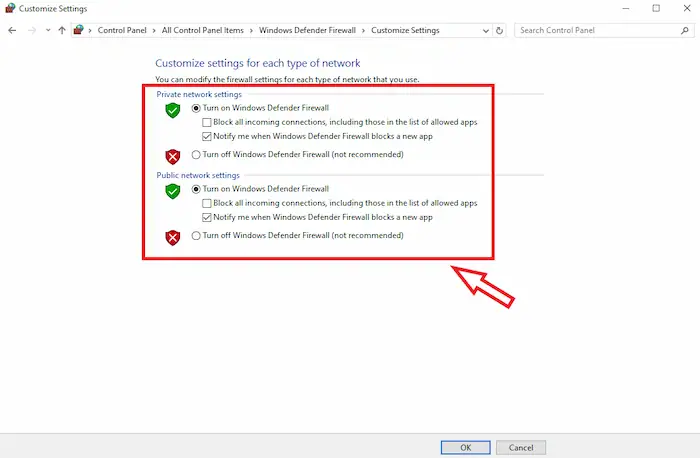The width and height of the screenshot is (700, 458).
Task: Open Windows Defender Firewall breadcrumb
Action: pyautogui.click(x=307, y=30)
